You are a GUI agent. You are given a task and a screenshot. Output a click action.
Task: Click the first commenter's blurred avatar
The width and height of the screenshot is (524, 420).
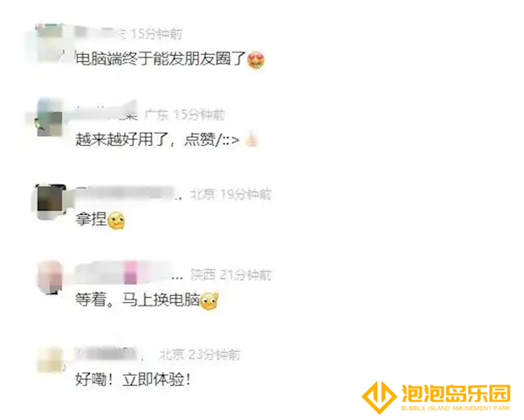click(x=49, y=43)
